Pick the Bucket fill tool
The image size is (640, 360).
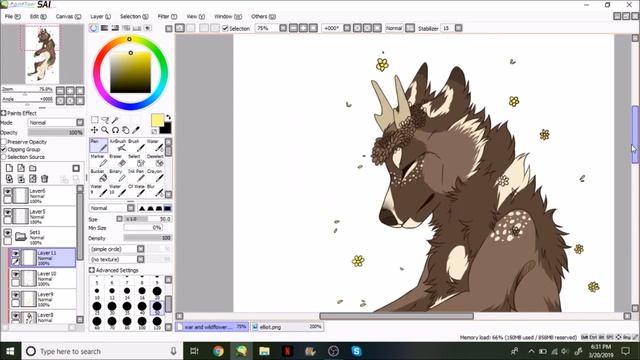pos(98,176)
